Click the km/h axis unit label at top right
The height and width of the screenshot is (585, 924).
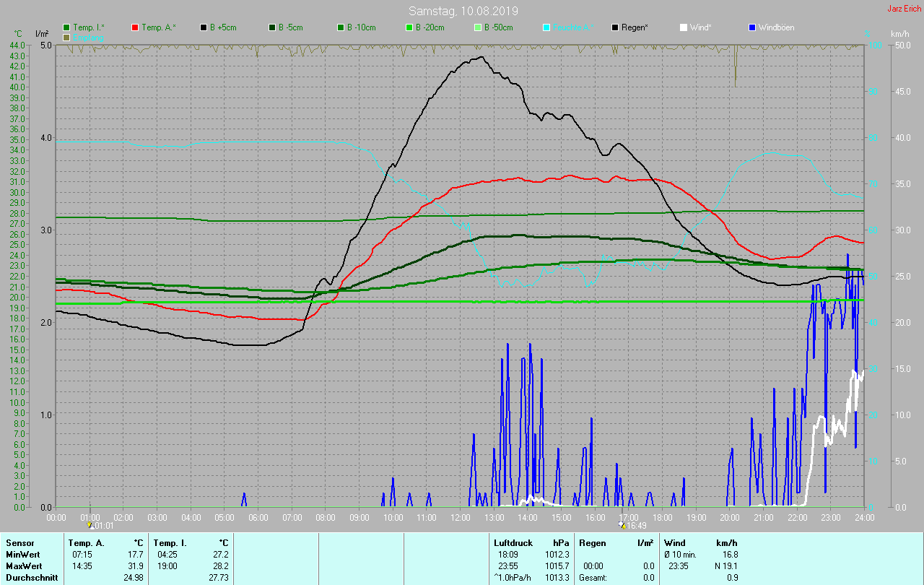click(899, 34)
